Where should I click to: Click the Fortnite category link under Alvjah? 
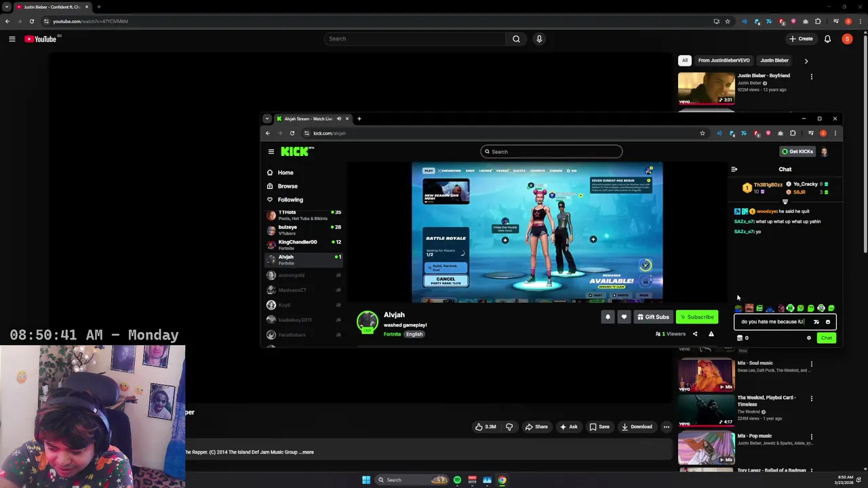click(x=392, y=334)
